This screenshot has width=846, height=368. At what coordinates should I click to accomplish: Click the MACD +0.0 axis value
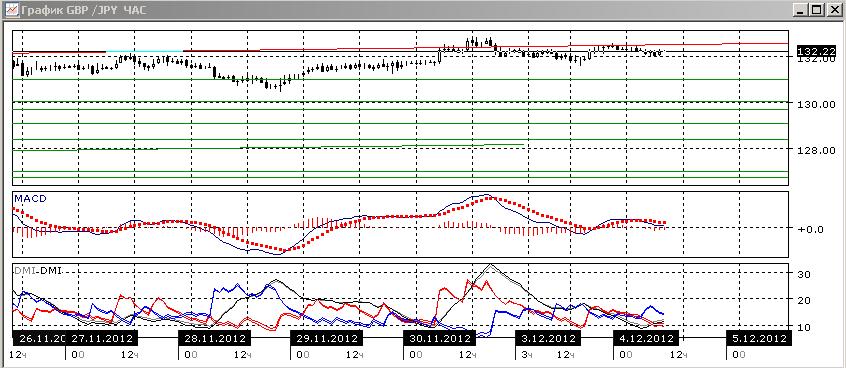coord(810,229)
